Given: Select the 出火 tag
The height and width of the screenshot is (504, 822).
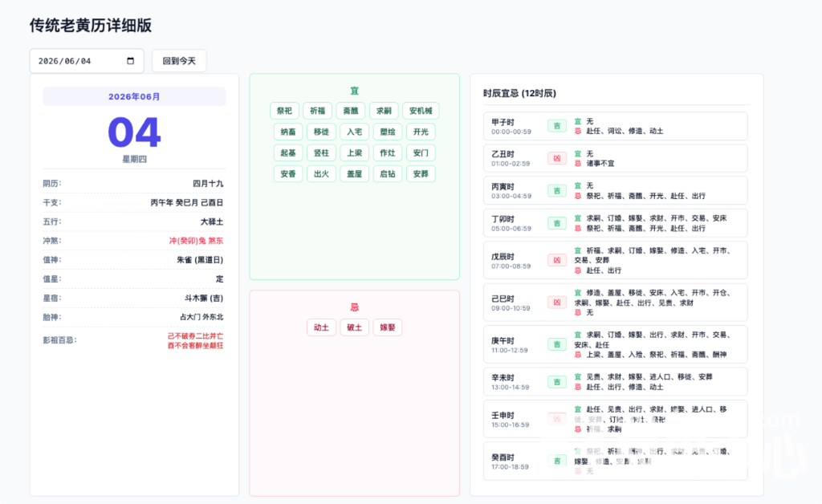Looking at the screenshot, I should point(321,173).
